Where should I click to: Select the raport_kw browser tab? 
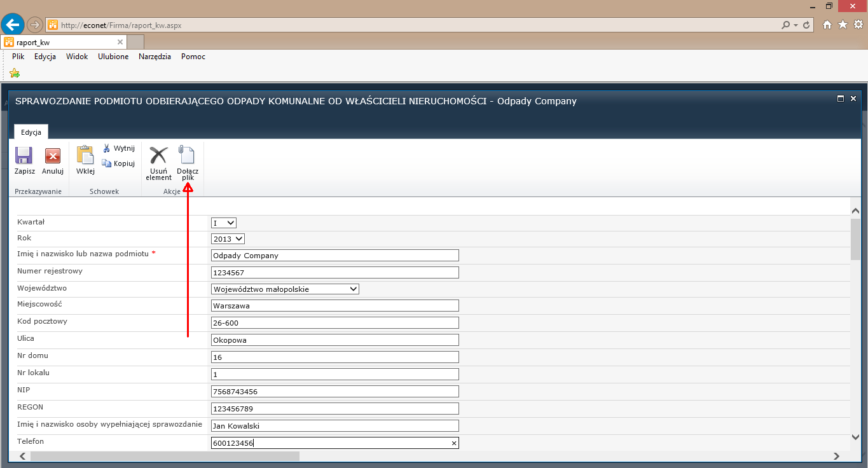64,42
